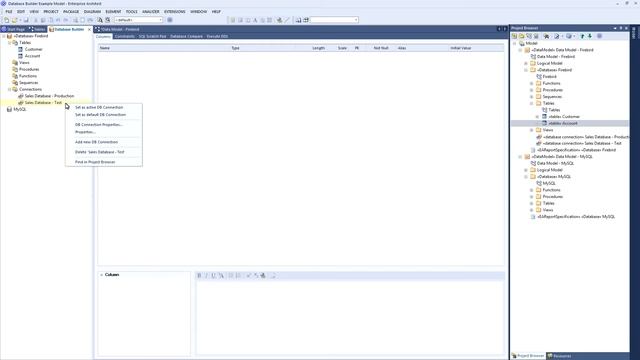This screenshot has height=360, width=640.
Task: Collapse the Connections folder in Database Builder
Action: (x=10, y=89)
